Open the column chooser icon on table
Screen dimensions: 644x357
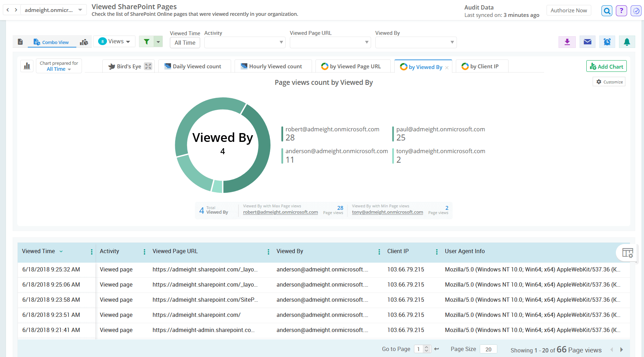[627, 253]
